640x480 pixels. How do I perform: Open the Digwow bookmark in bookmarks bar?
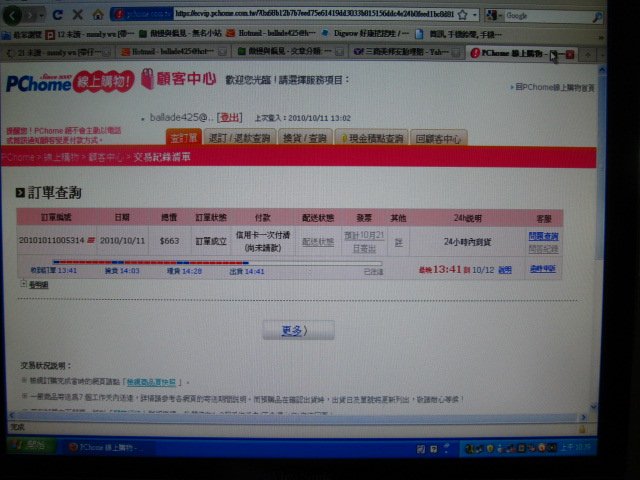(364, 33)
